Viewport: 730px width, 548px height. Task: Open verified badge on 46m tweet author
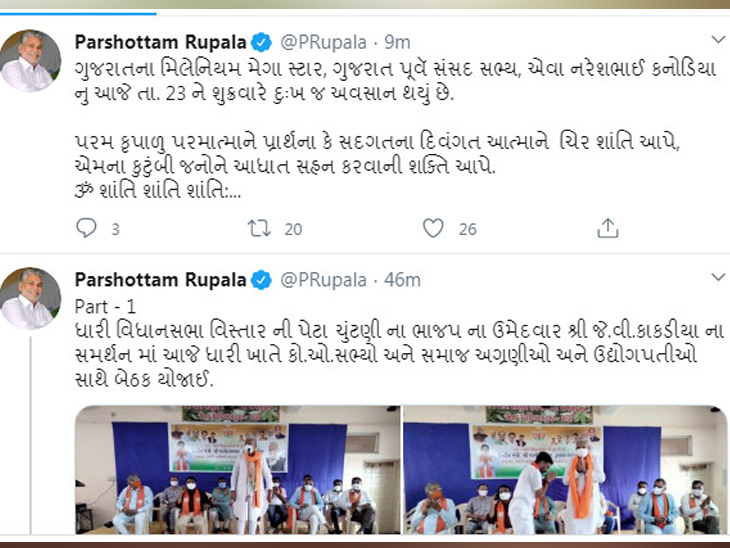coord(262,280)
